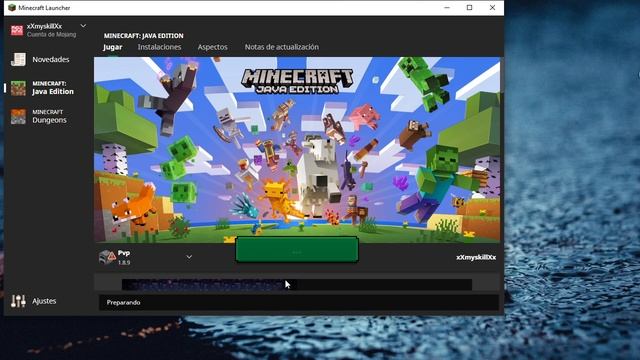Image resolution: width=640 pixels, height=360 pixels.
Task: Click the xXmyskillXx username beside play button
Action: tap(476, 258)
